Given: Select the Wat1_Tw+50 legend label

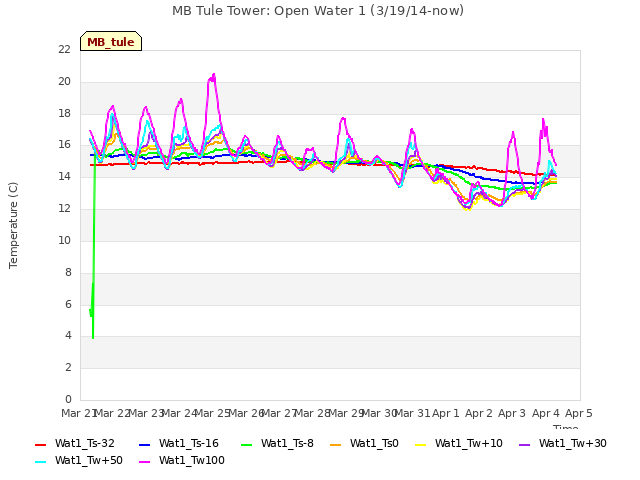Looking at the screenshot, I should pos(89,461).
